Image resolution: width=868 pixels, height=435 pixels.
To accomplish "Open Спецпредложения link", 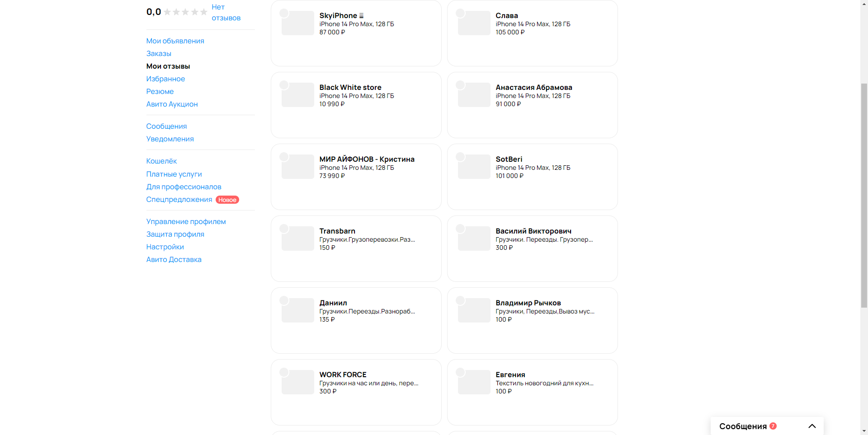I will tap(179, 199).
